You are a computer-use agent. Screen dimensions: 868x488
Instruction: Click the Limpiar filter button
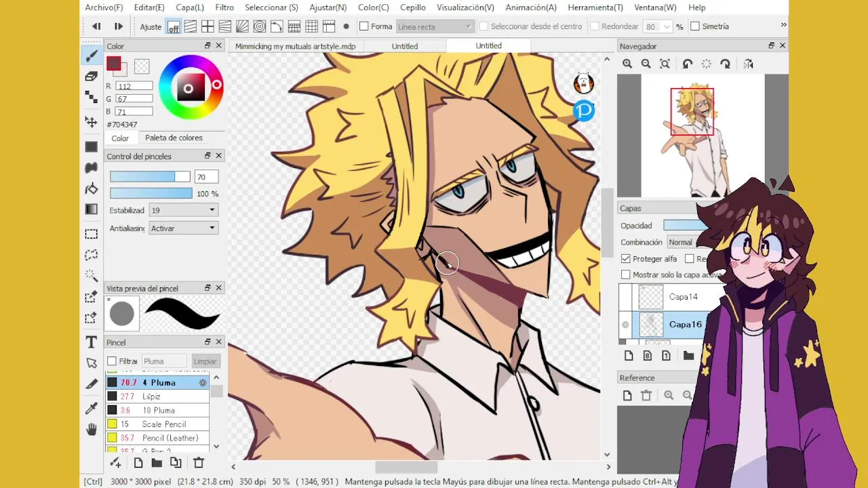click(x=205, y=361)
